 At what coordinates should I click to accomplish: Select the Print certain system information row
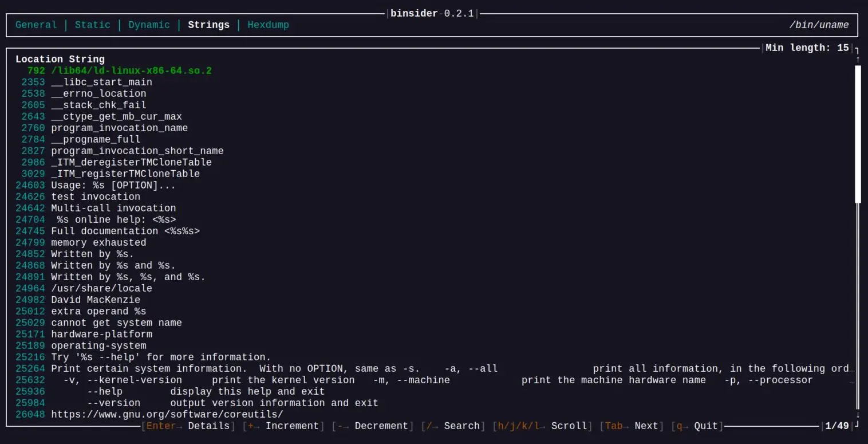tap(433, 369)
